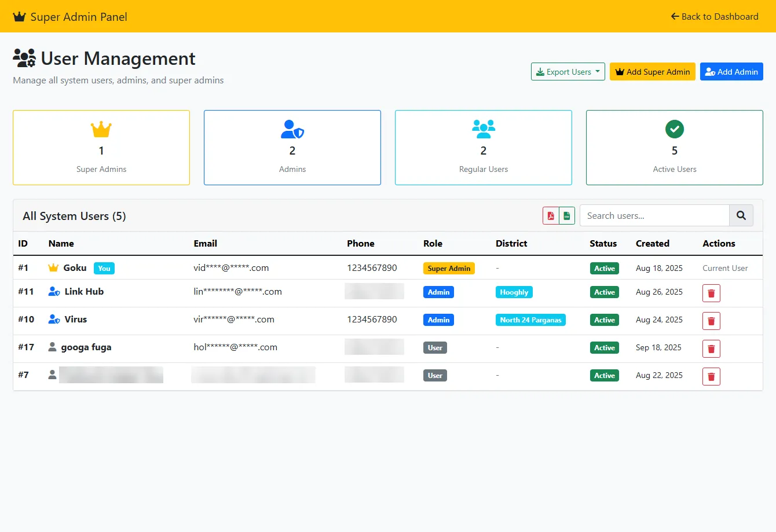
Task: Export the users table as PDF
Action: 551,216
